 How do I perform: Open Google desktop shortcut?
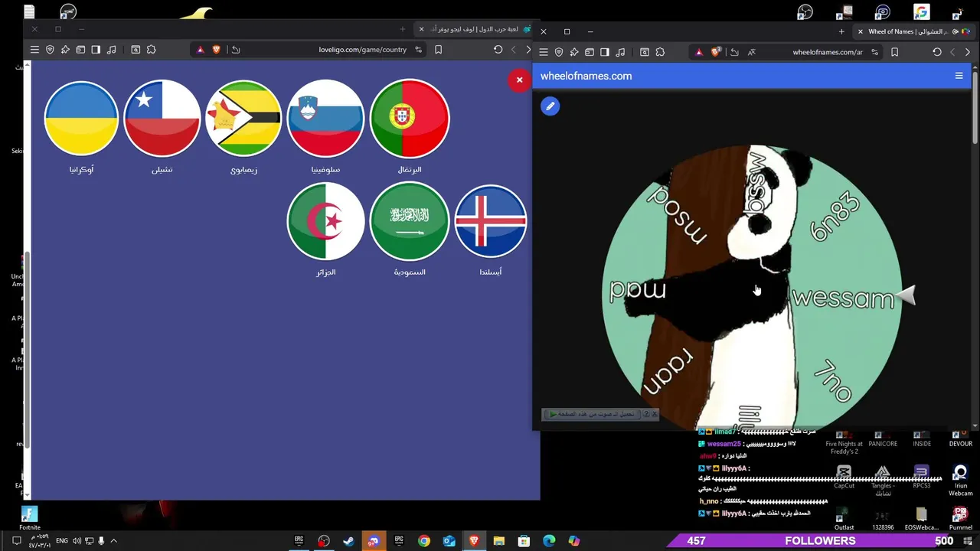click(x=921, y=11)
